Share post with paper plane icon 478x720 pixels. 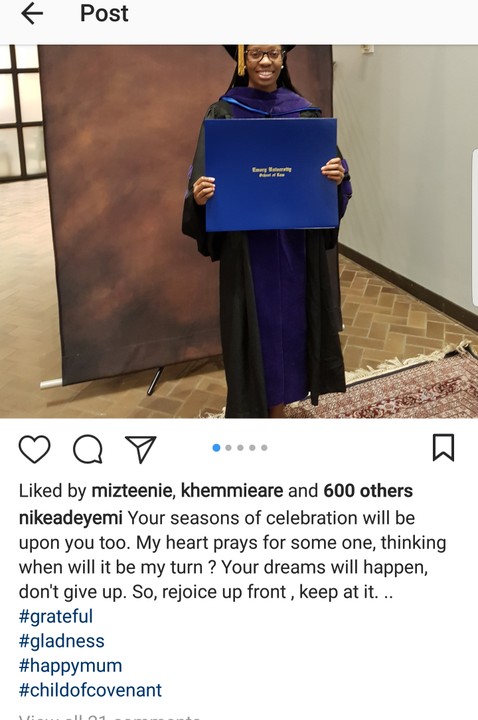(x=141, y=449)
